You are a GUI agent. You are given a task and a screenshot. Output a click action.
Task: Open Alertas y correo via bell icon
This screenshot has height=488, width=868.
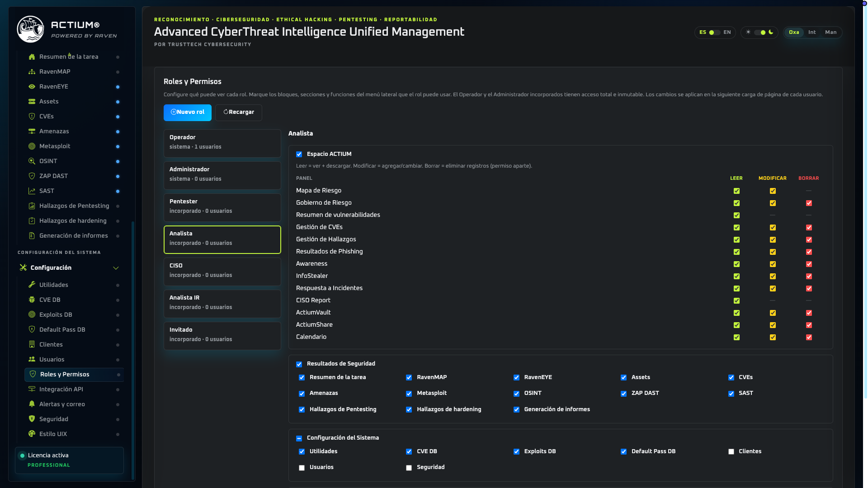click(x=32, y=404)
